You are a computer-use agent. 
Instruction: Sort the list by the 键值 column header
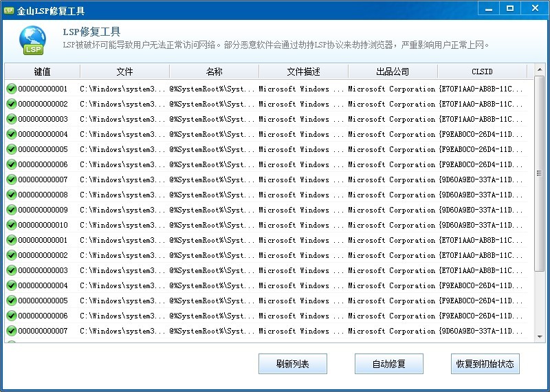click(x=43, y=72)
